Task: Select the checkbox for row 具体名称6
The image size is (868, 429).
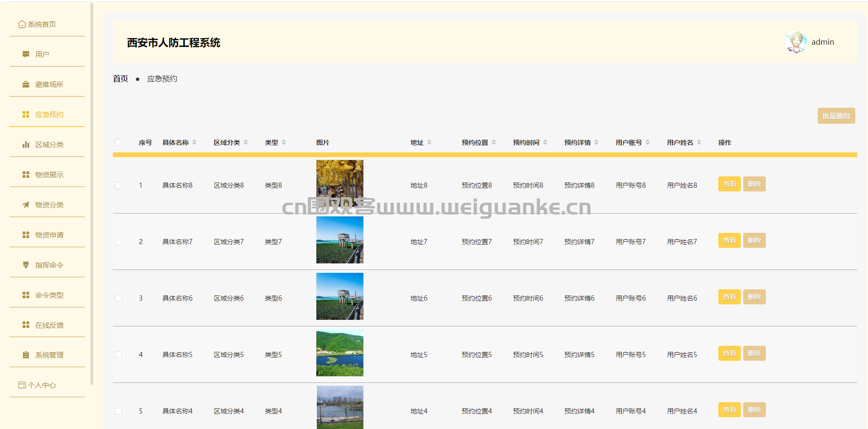Action: click(x=119, y=298)
